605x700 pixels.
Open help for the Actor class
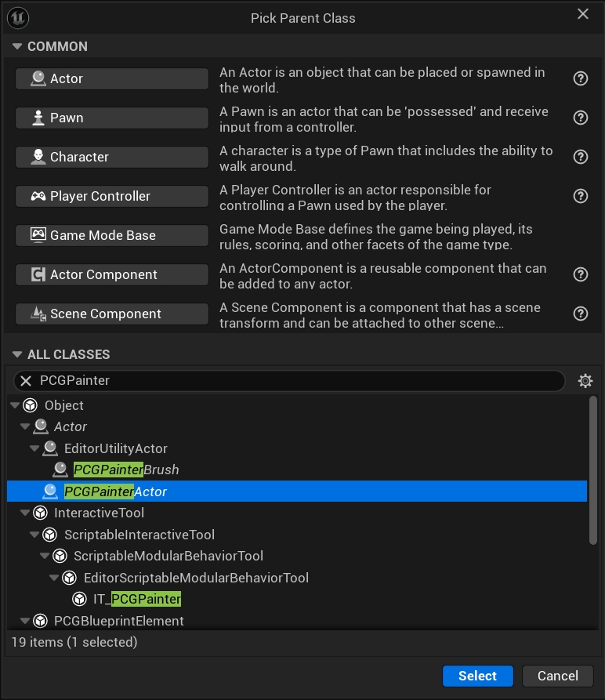[581, 78]
